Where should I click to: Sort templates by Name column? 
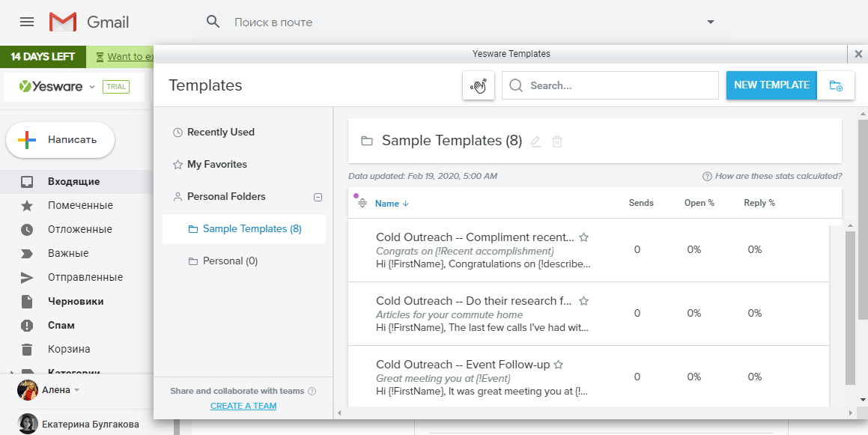(392, 203)
